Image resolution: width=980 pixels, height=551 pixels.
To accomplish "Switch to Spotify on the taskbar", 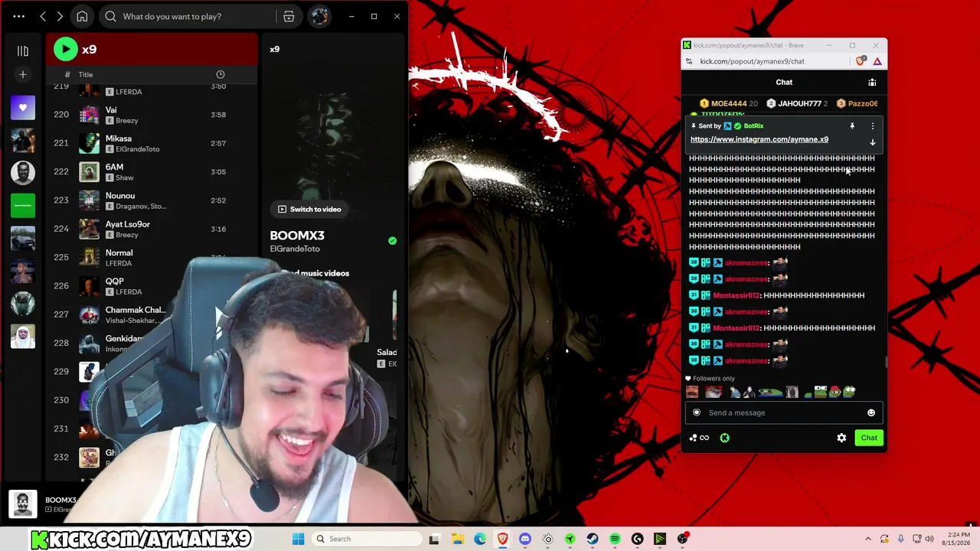I will (615, 539).
